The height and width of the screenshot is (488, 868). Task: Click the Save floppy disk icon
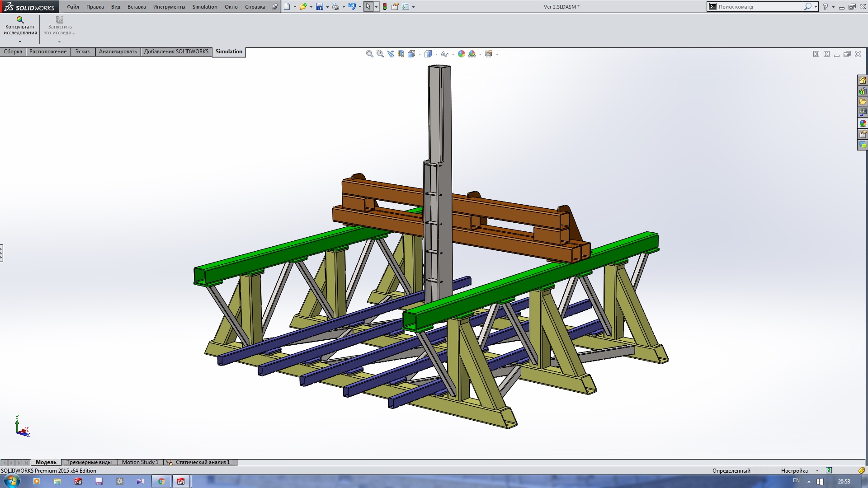[320, 7]
